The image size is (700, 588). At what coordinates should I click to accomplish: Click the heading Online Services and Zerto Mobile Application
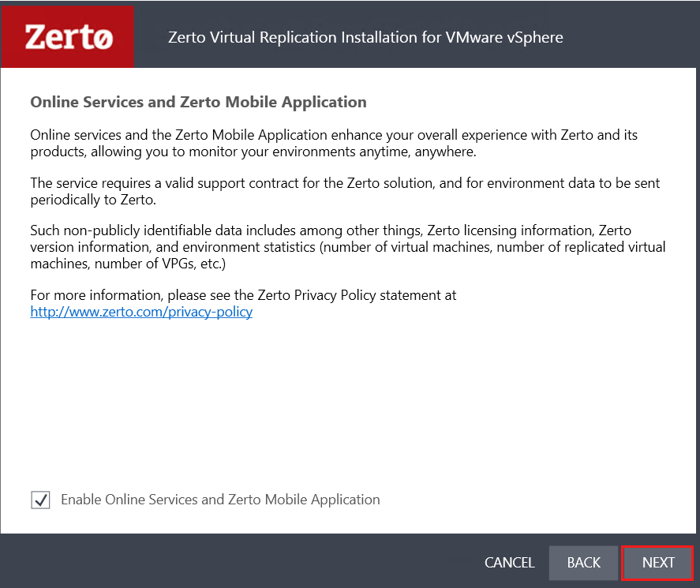pos(198,102)
